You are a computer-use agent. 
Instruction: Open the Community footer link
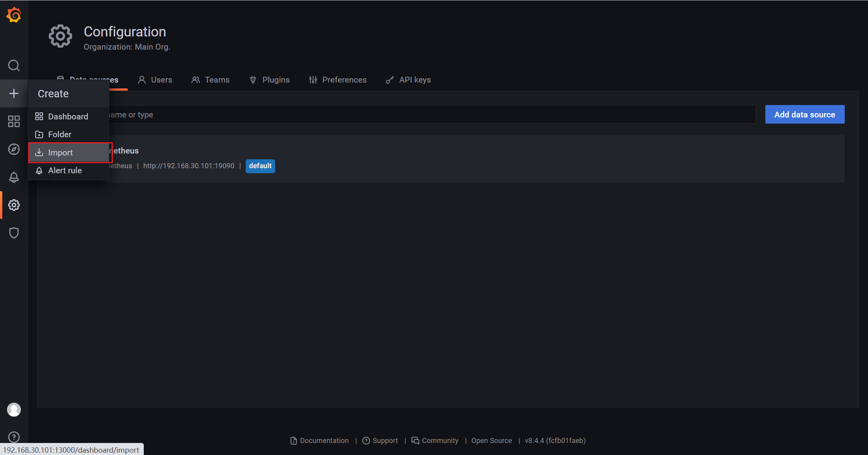pos(435,441)
